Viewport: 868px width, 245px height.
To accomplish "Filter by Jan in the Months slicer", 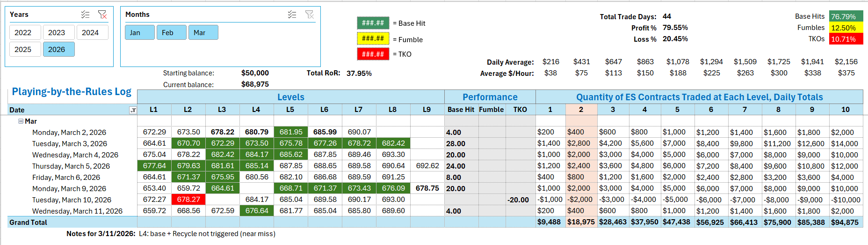I will (139, 32).
